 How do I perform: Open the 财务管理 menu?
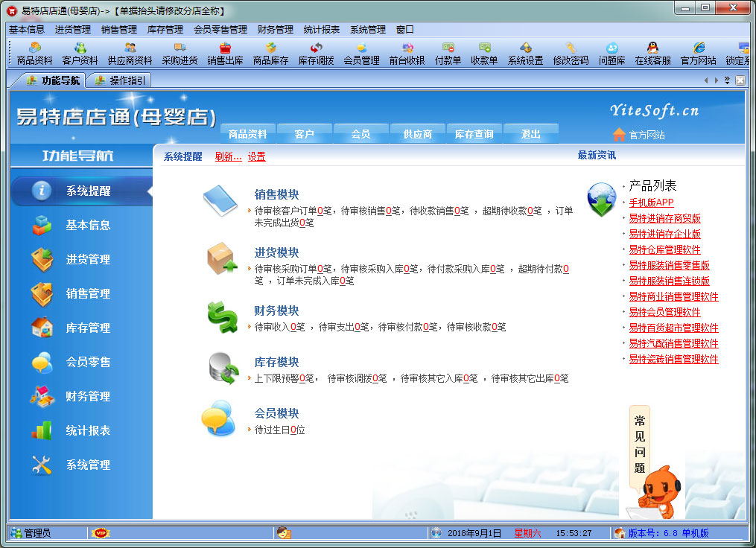click(275, 30)
